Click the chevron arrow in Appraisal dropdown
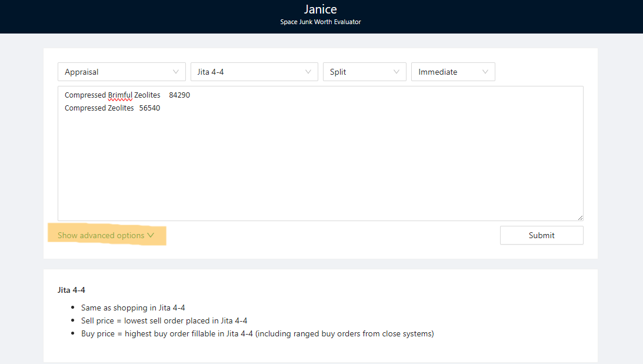 (176, 72)
